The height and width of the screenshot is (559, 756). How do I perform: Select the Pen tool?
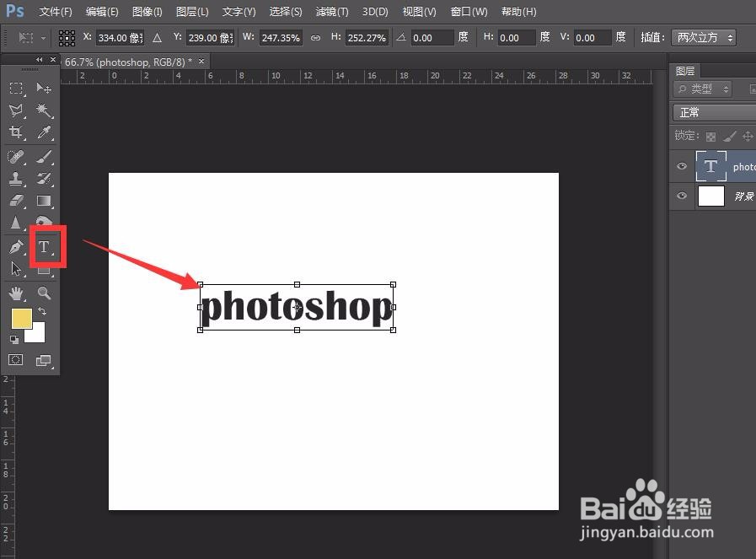16,247
